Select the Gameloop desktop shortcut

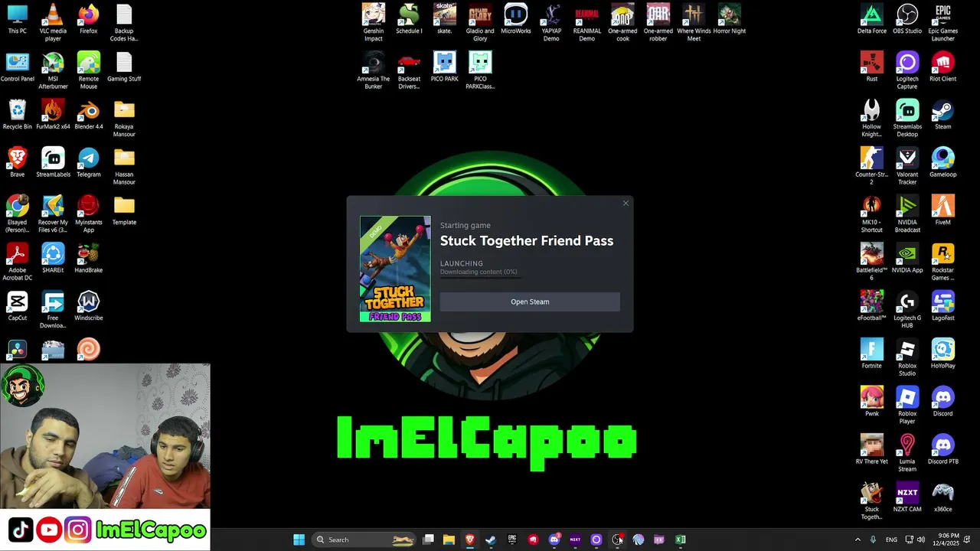[x=943, y=162]
